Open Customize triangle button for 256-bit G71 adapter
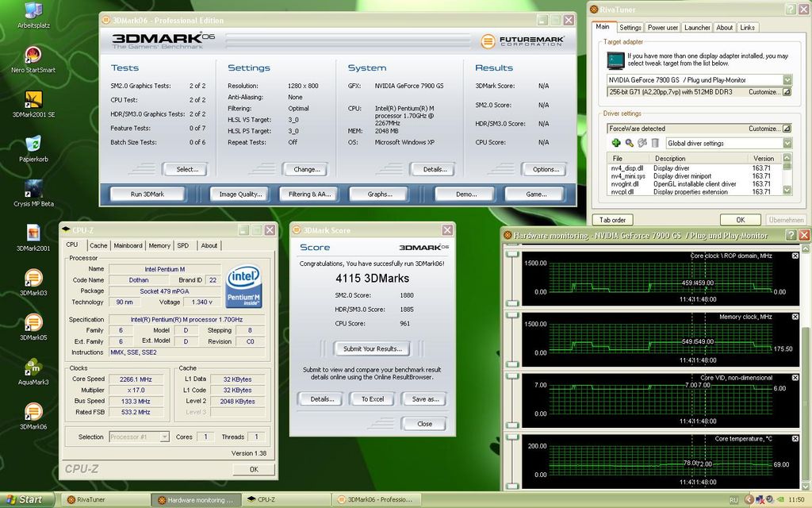Screen dimensions: 812x508 (787, 92)
